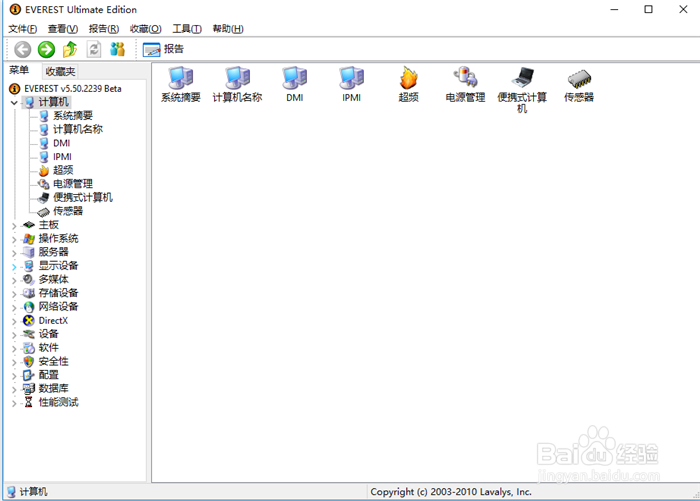The height and width of the screenshot is (501, 700).
Task: Click the Copyright Lavalys status bar text
Action: point(451,492)
